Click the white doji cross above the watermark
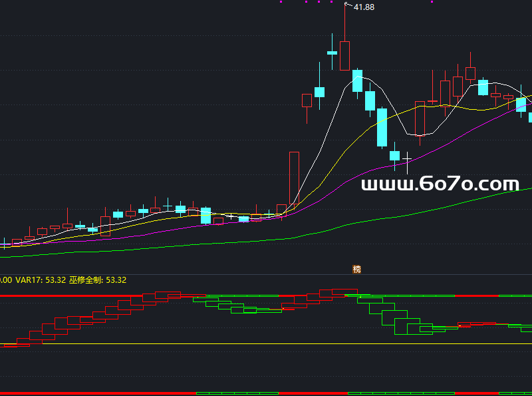 tap(406, 158)
